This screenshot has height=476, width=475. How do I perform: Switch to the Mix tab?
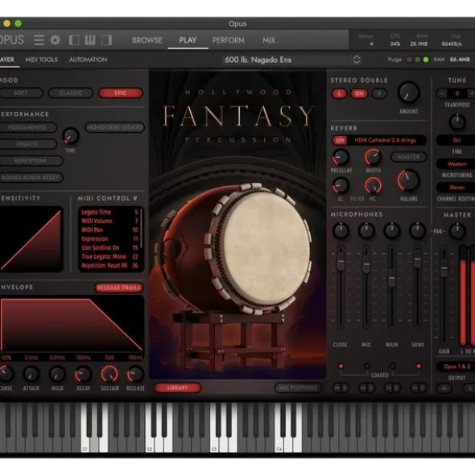pos(269,40)
